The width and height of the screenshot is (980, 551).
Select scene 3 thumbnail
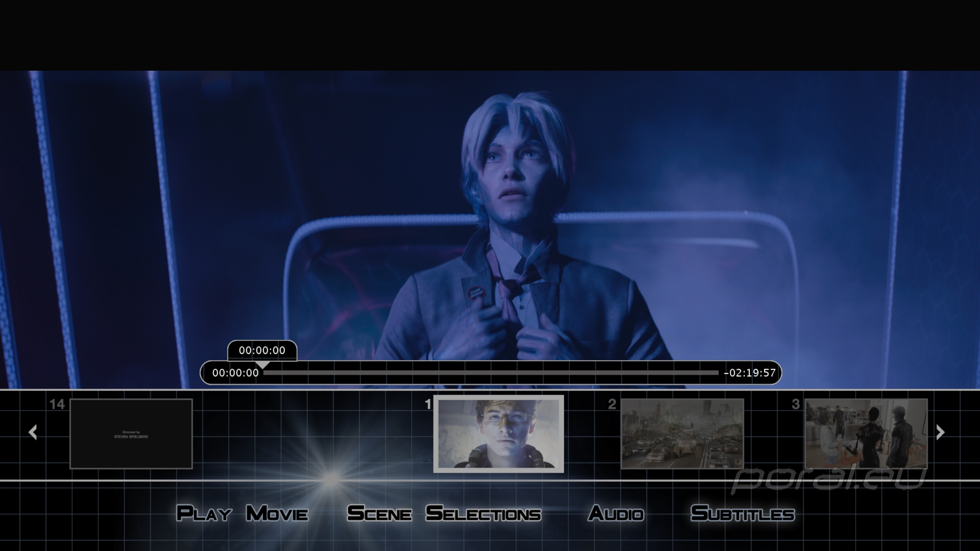point(866,433)
